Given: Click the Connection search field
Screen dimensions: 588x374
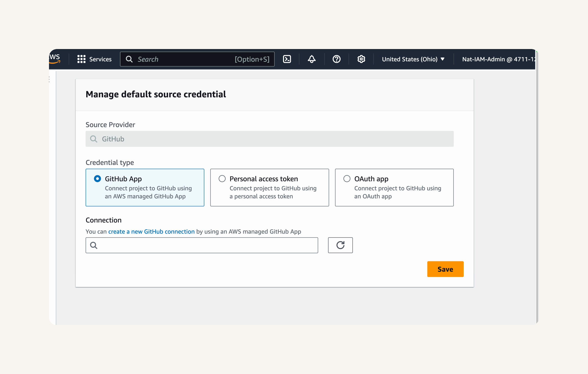Looking at the screenshot, I should pos(202,245).
